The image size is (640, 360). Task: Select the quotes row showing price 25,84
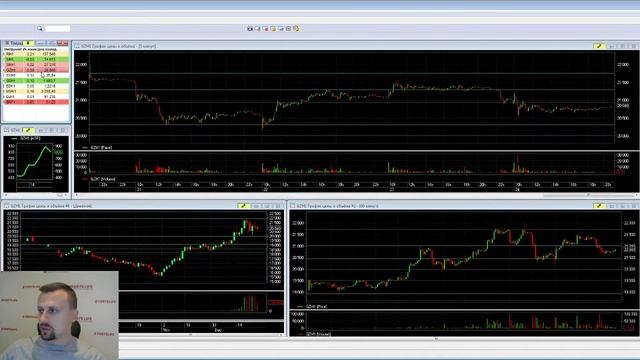[36, 76]
